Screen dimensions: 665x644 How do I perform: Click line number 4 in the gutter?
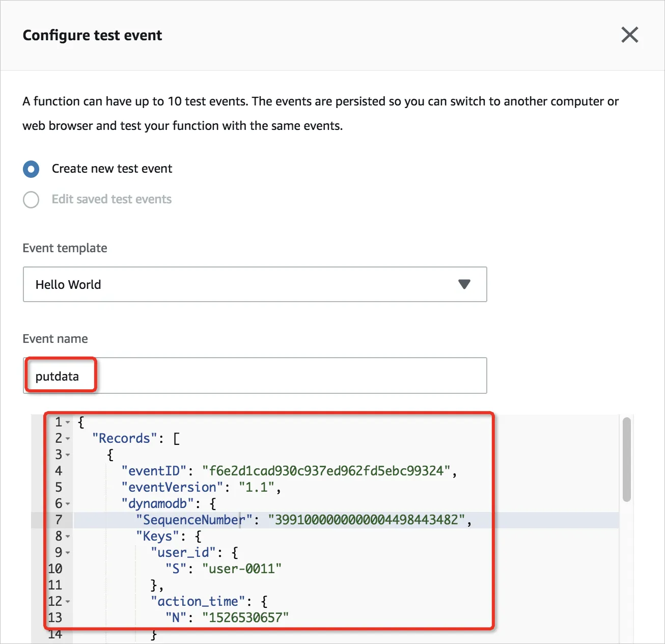coord(59,471)
